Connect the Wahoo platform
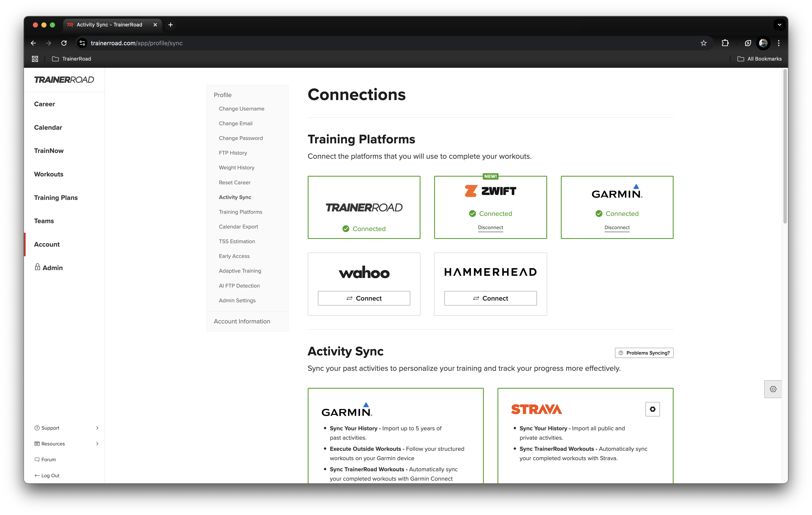The width and height of the screenshot is (812, 515). tap(364, 298)
